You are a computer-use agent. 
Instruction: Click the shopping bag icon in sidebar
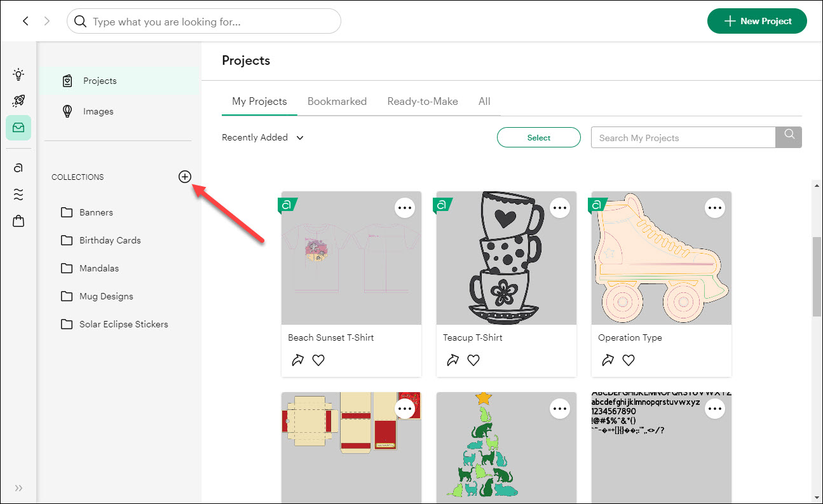(18, 221)
